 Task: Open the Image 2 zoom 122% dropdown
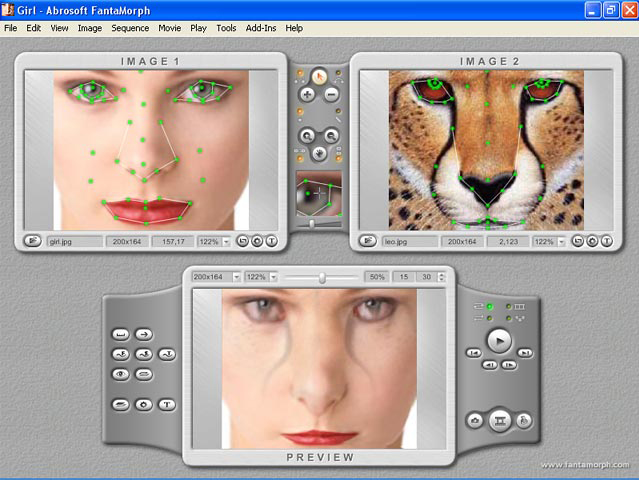click(563, 241)
